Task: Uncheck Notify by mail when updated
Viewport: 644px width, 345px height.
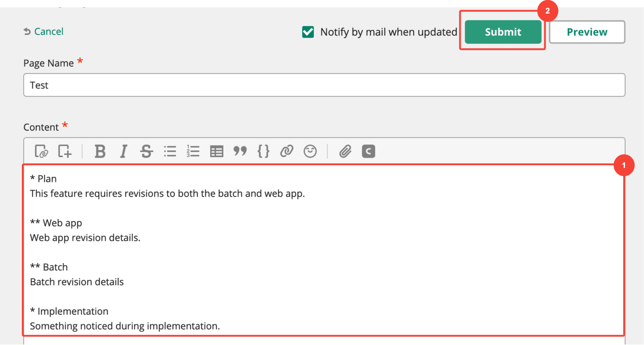Action: click(308, 32)
